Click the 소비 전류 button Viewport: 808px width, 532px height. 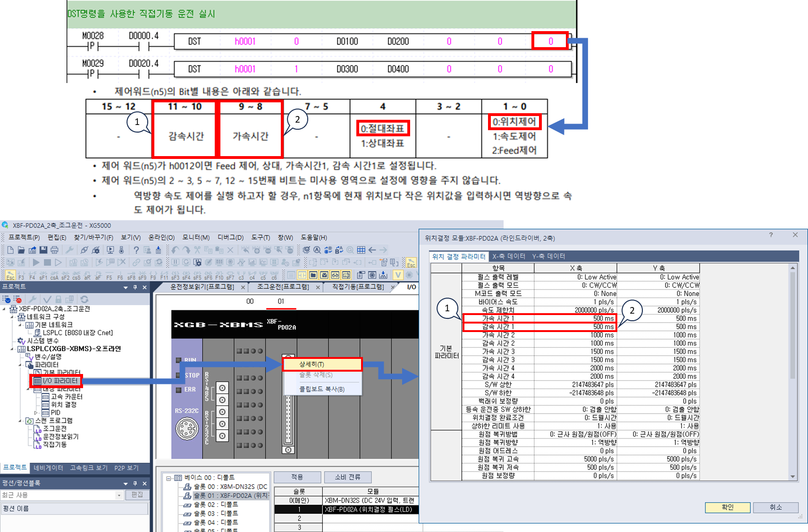point(348,477)
